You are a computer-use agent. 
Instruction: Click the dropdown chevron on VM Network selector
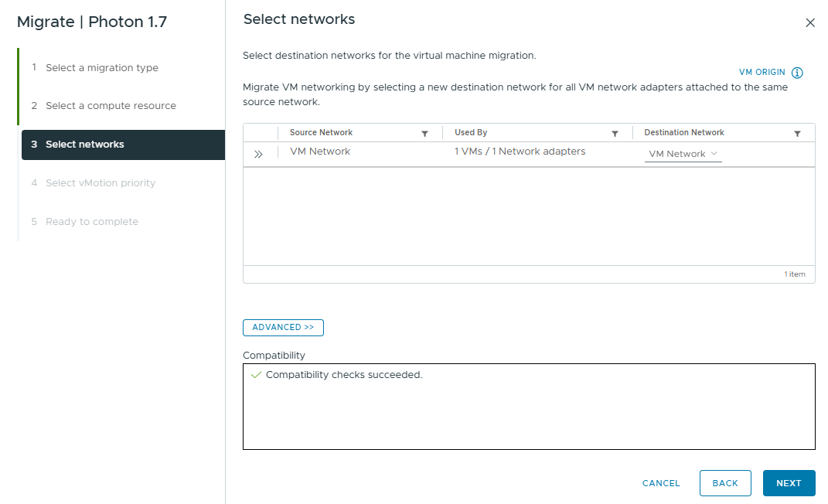(x=713, y=153)
